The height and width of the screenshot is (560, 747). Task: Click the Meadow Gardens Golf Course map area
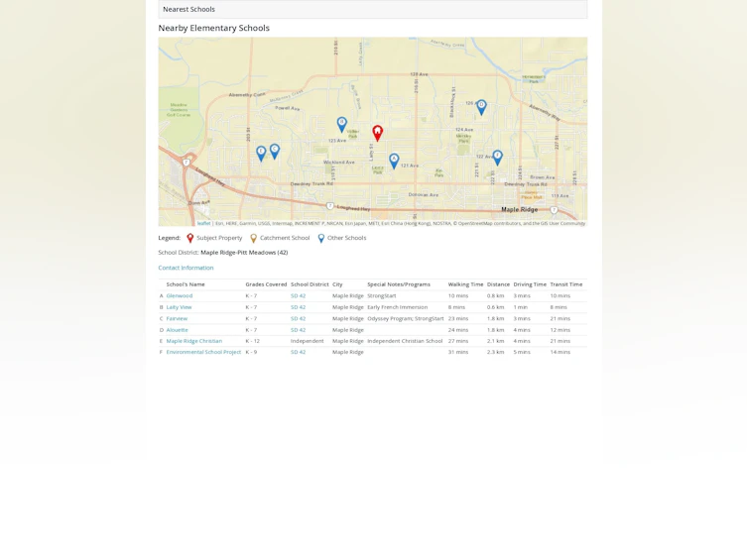(179, 110)
